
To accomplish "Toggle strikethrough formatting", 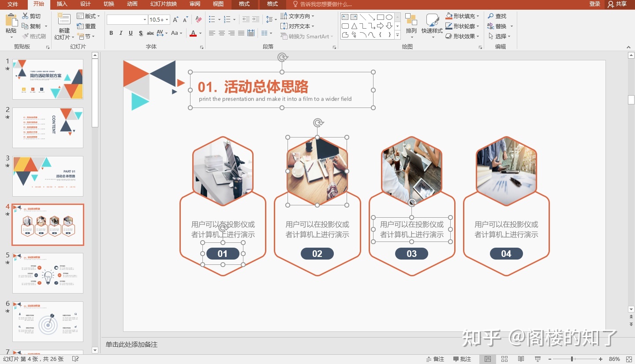I will [x=150, y=33].
